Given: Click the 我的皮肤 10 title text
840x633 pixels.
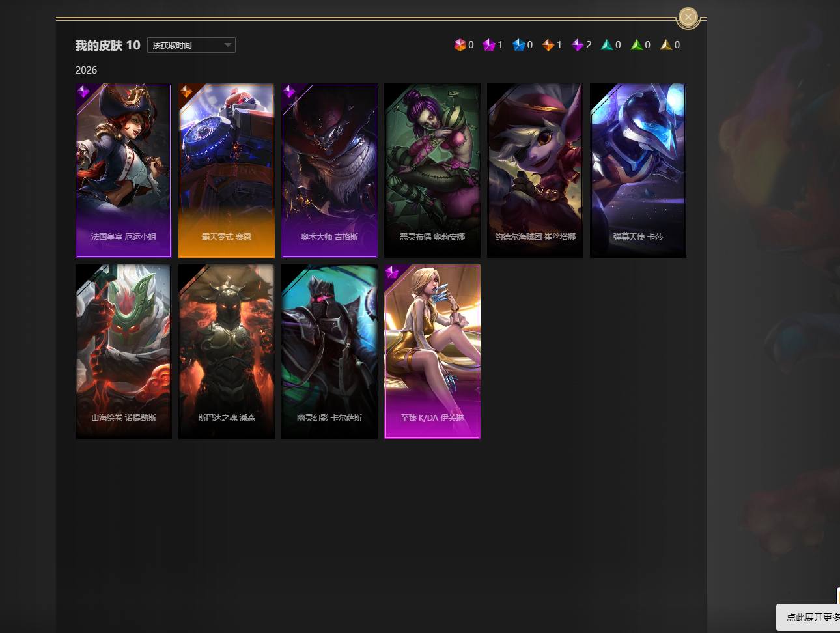Looking at the screenshot, I should (107, 46).
